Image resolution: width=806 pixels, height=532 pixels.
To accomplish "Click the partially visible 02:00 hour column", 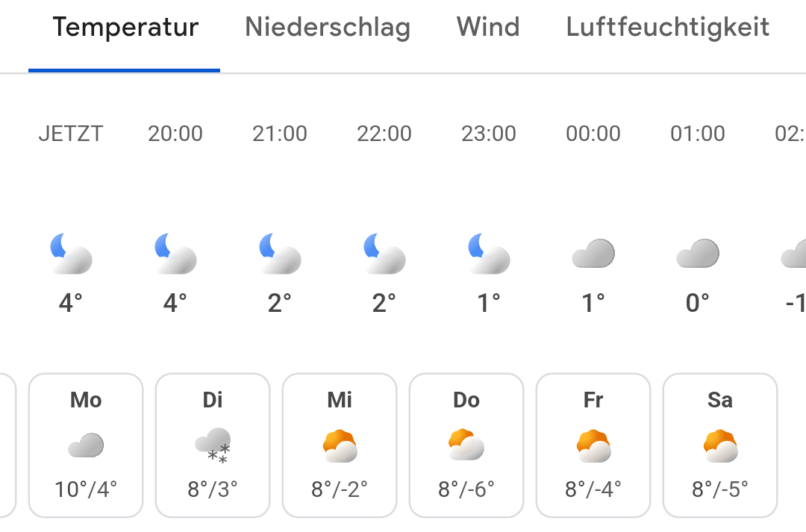I will (792, 216).
